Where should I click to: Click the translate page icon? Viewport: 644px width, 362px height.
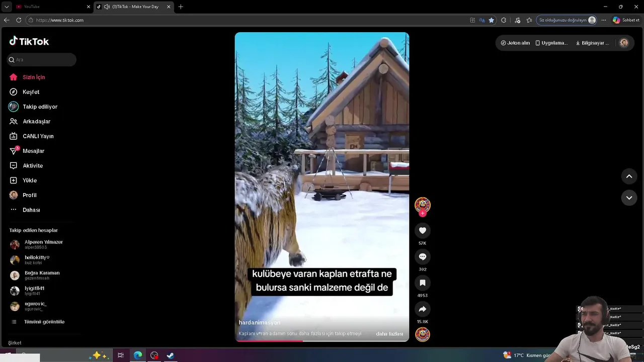482,20
